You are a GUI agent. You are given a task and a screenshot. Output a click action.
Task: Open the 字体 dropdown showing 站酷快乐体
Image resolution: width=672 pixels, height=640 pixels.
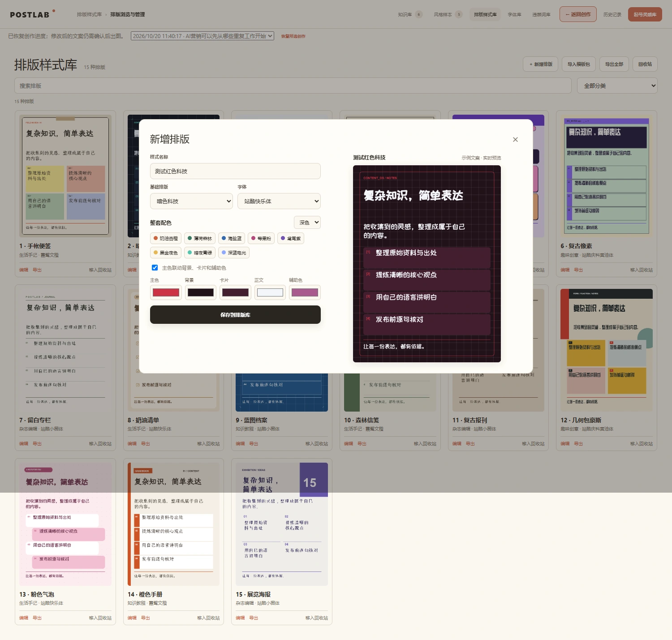[x=279, y=201]
